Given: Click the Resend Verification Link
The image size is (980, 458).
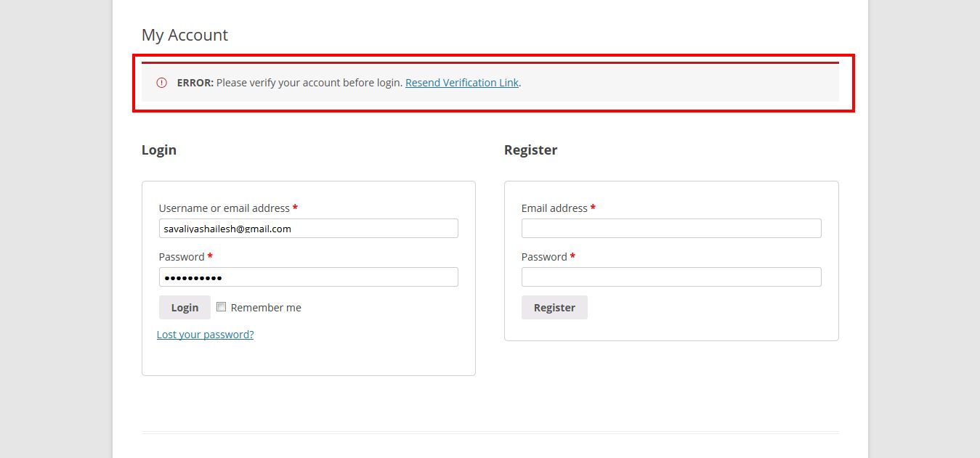Looking at the screenshot, I should pos(462,83).
